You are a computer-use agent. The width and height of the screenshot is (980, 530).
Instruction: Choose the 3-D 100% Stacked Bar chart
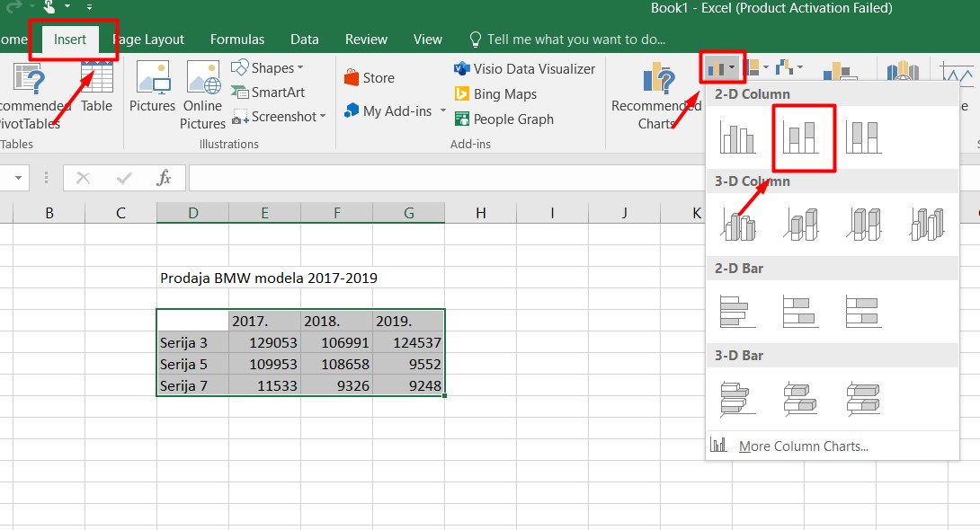tap(864, 399)
